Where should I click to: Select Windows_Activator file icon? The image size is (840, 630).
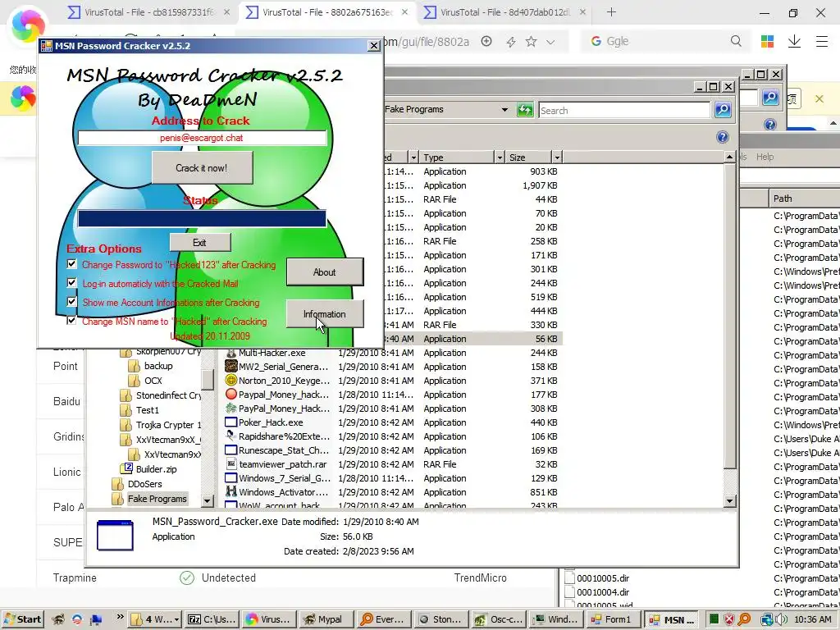point(231,492)
